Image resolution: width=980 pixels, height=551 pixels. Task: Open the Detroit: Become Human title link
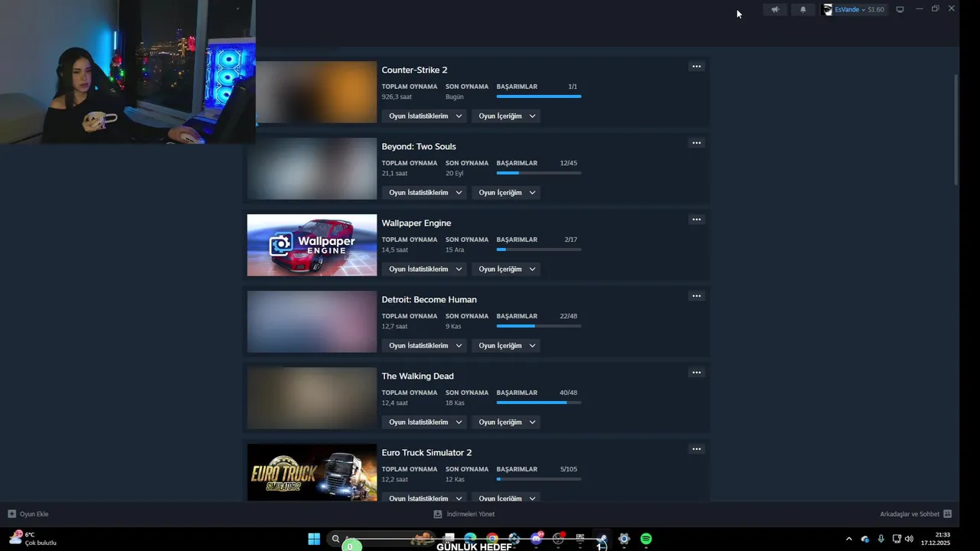click(x=429, y=300)
